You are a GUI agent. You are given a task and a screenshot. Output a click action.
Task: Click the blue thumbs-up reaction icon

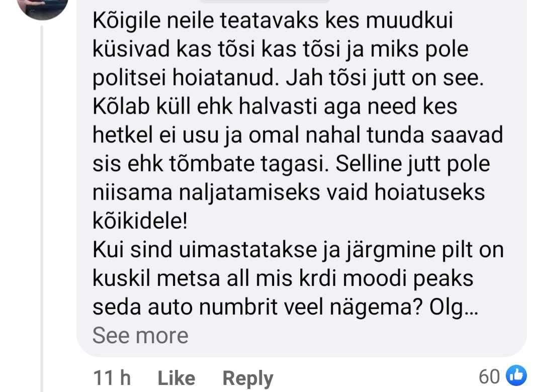(516, 375)
